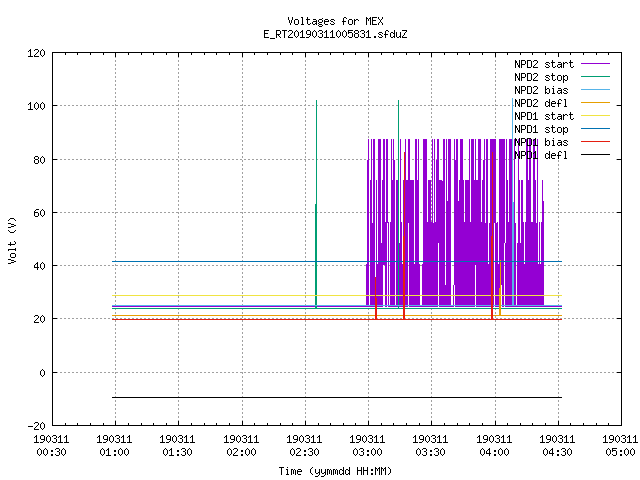Image resolution: width=640 pixels, height=480 pixels.
Task: Click the y-axis tick value 100
Action: [x=36, y=107]
